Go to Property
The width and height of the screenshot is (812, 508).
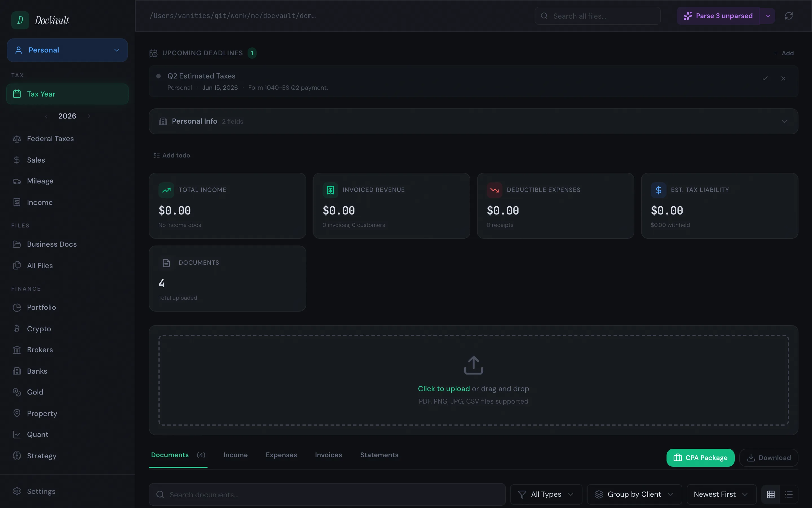67,413
